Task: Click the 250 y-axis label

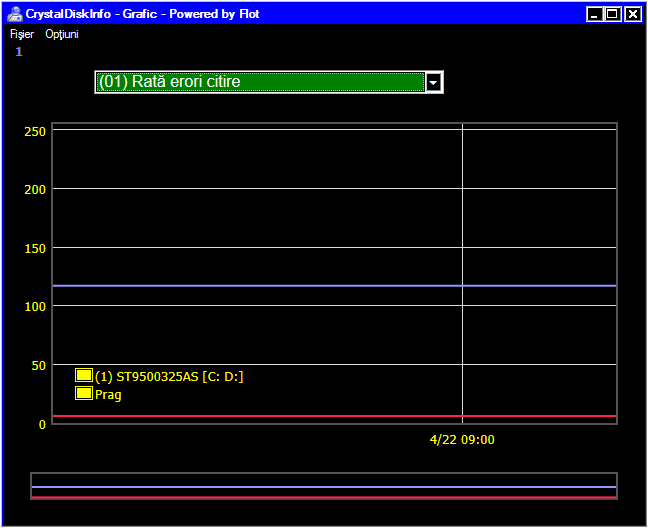Action: point(35,131)
